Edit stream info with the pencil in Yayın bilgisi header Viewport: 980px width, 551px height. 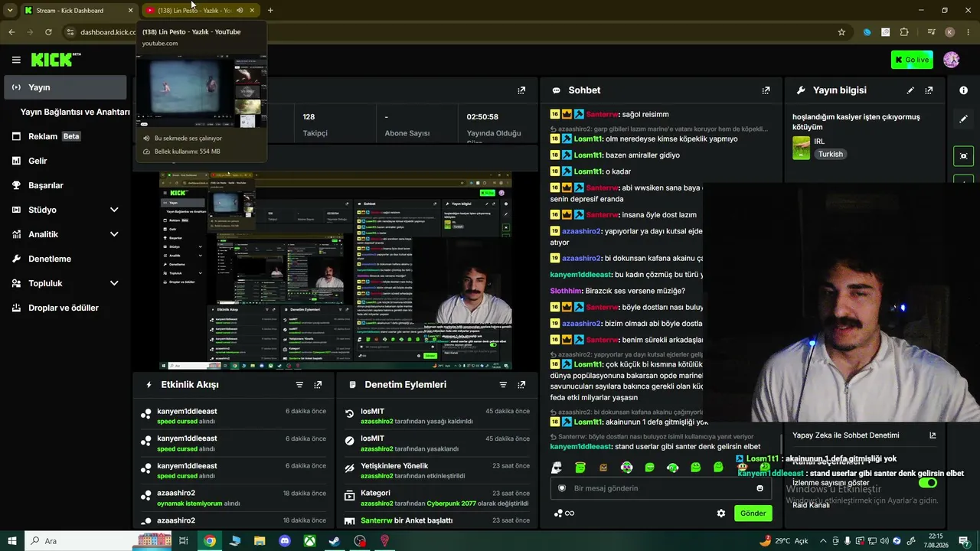[910, 90]
